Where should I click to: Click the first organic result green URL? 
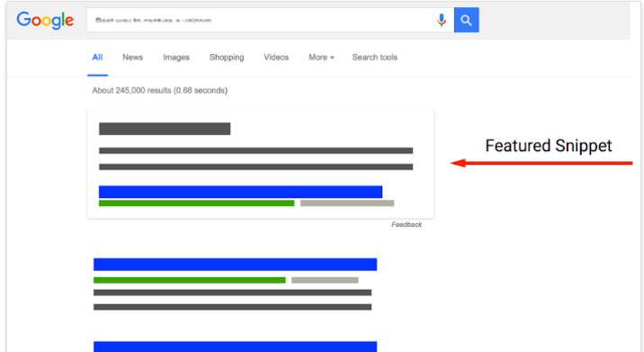[190, 280]
